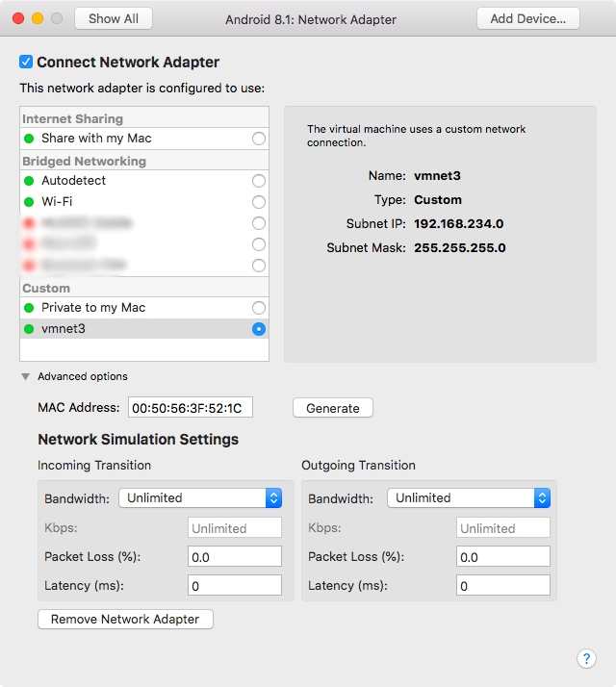Image resolution: width=616 pixels, height=687 pixels.
Task: Click the MAC Address text field
Action: (x=191, y=408)
